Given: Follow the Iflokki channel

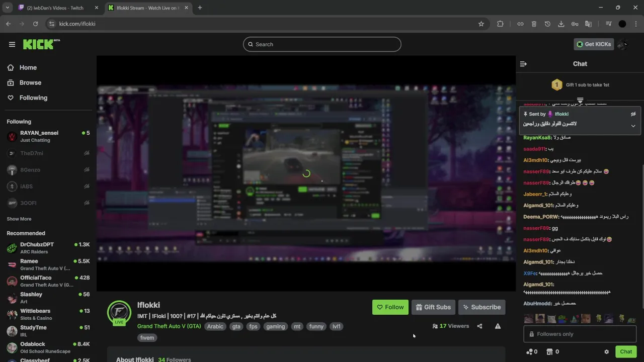Looking at the screenshot, I should pos(390,307).
